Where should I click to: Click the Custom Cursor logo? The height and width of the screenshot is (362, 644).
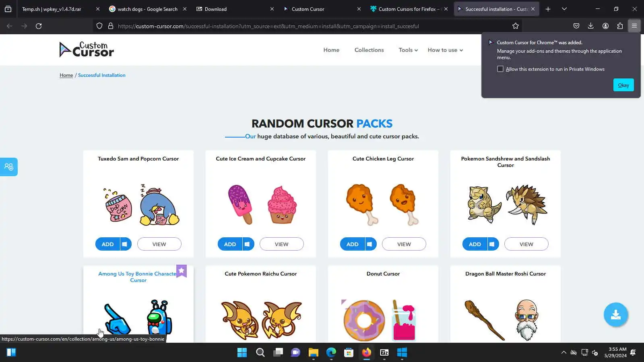pos(87,49)
